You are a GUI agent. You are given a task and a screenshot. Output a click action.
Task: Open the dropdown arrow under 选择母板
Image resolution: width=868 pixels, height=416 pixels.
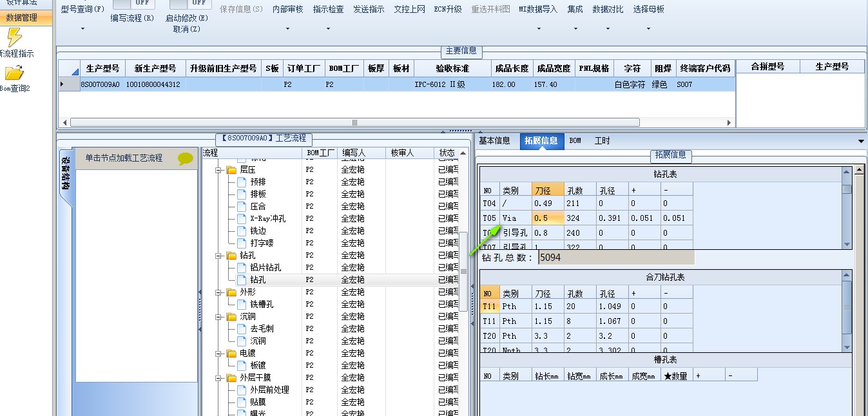pos(648,29)
